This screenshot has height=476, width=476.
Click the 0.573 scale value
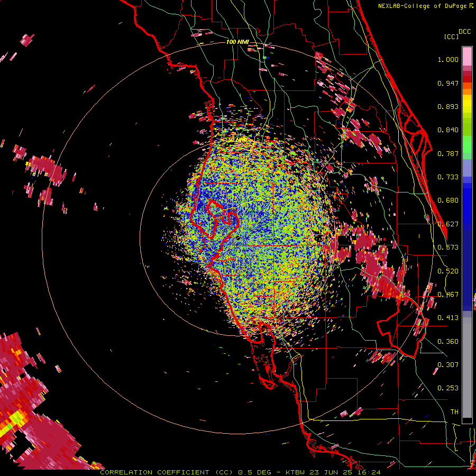pos(448,248)
